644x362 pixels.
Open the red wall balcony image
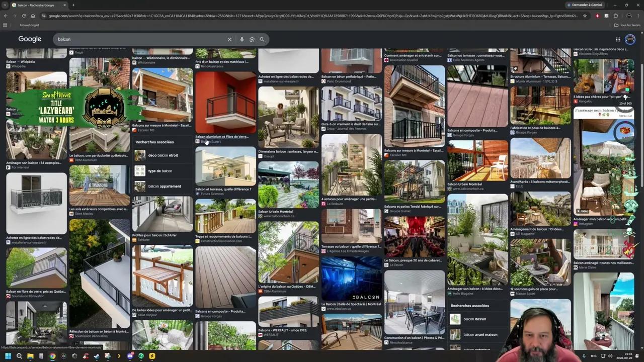[225, 102]
